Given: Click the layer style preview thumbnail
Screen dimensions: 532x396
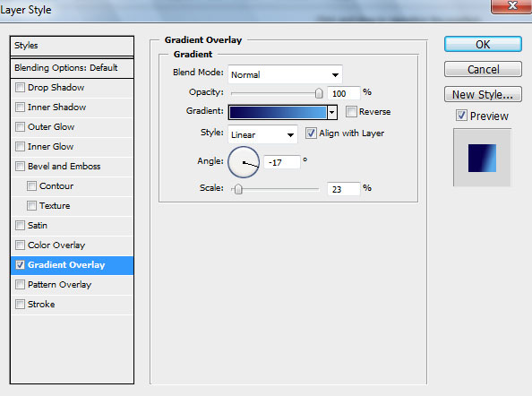Looking at the screenshot, I should pos(482,158).
